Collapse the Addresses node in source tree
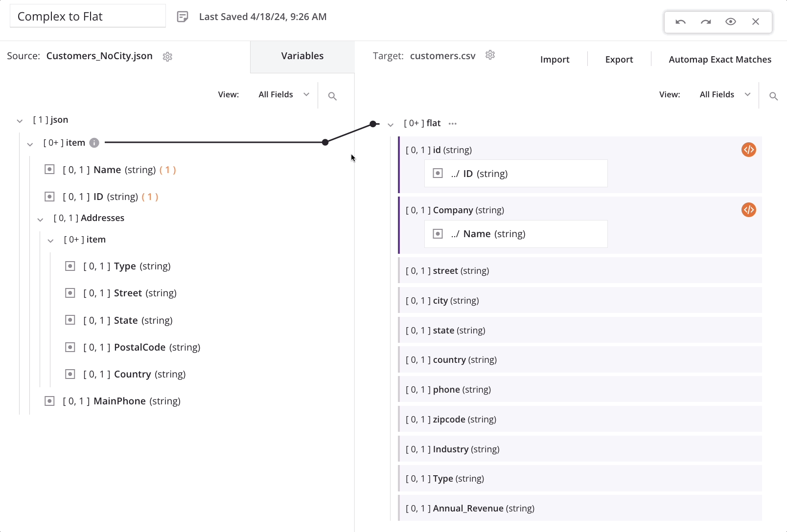 pyautogui.click(x=40, y=219)
